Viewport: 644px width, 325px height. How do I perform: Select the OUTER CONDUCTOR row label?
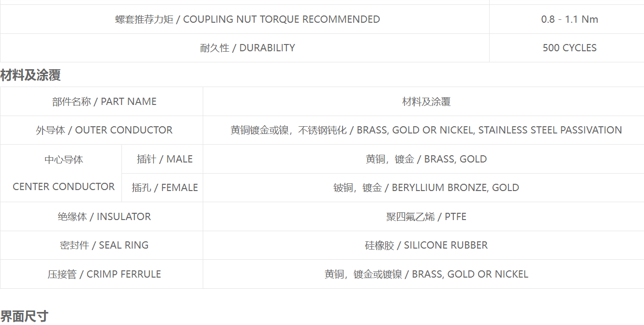[x=102, y=130]
